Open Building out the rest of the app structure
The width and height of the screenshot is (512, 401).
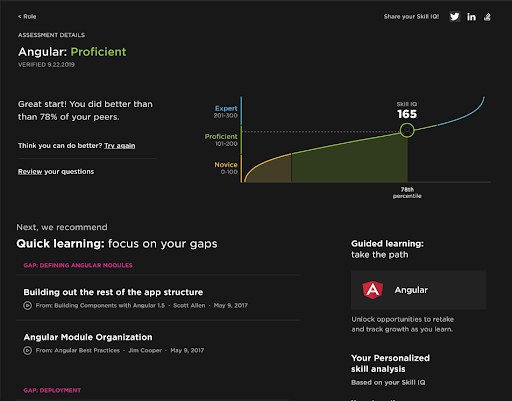113,292
